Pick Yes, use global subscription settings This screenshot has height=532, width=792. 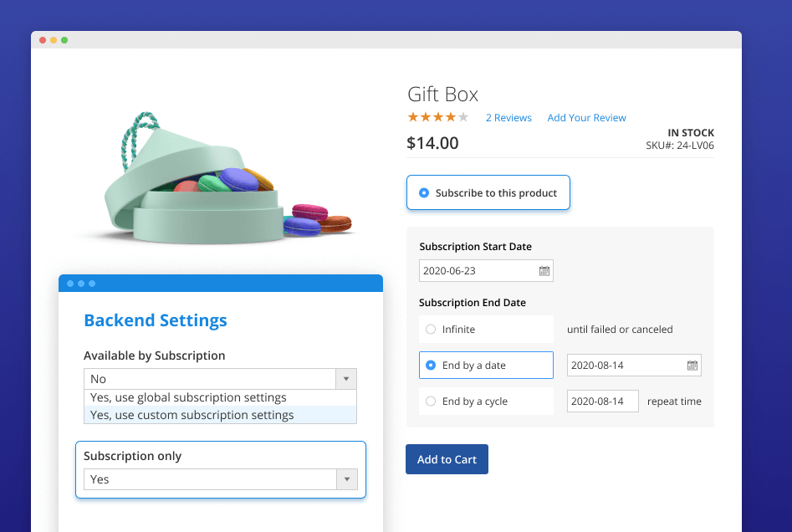coord(188,397)
